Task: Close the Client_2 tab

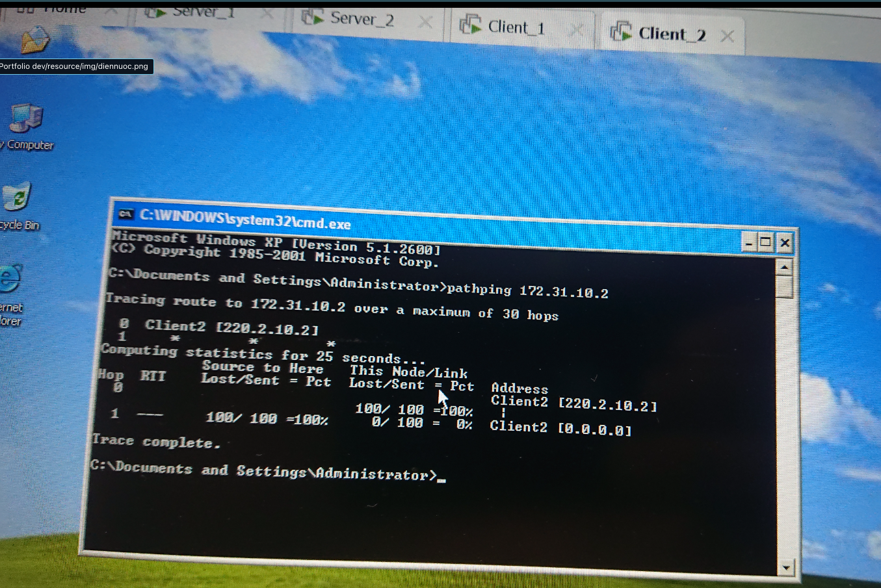Action: click(728, 36)
